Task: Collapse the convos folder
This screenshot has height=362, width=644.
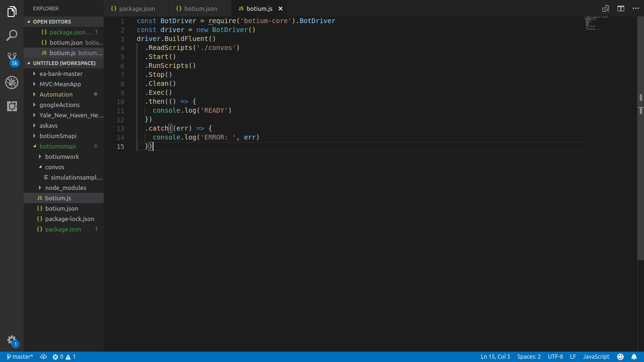Action: [54, 167]
